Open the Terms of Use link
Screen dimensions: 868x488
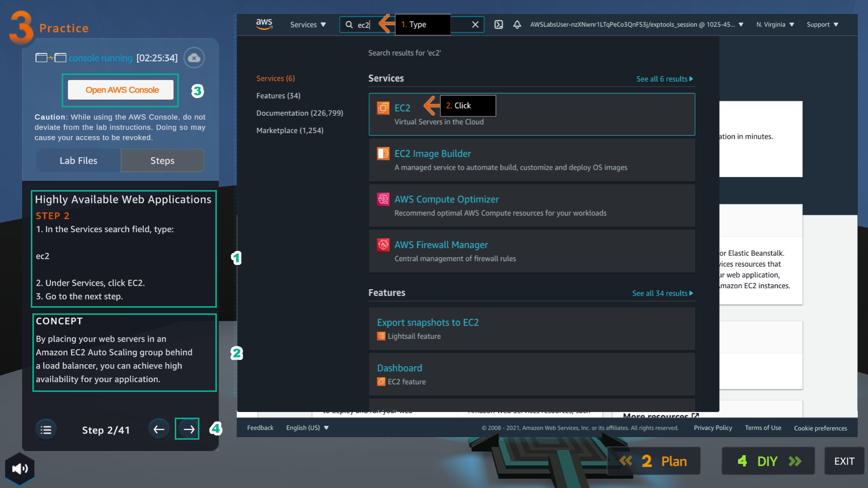point(763,428)
